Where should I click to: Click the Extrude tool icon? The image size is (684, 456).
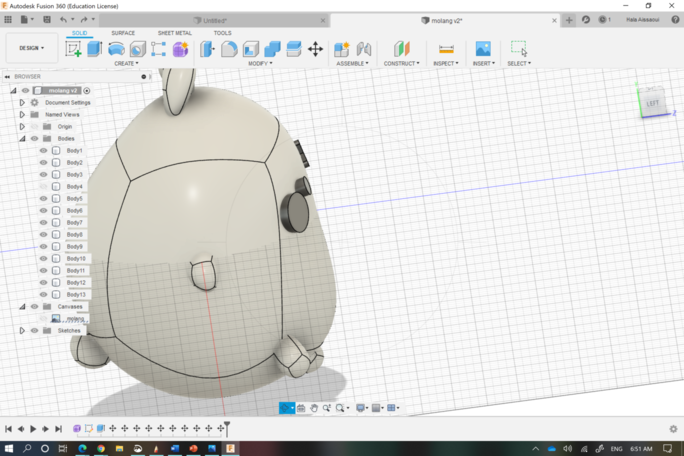tap(95, 48)
